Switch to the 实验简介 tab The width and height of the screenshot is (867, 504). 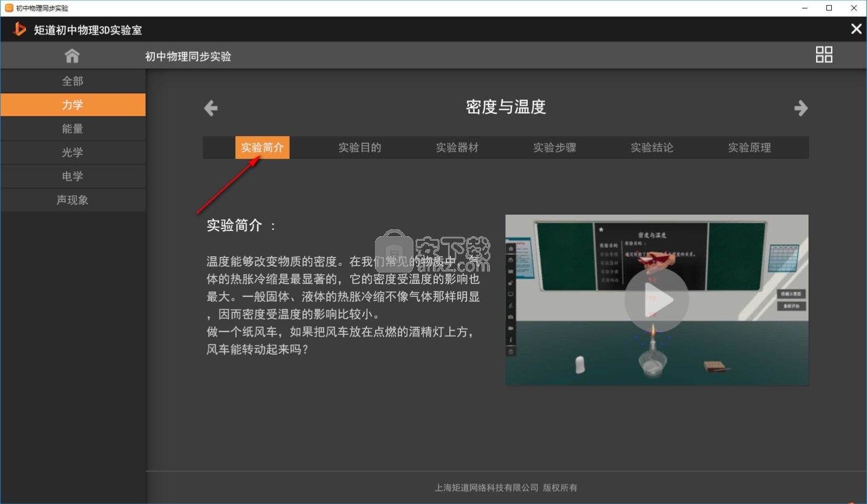pos(262,147)
